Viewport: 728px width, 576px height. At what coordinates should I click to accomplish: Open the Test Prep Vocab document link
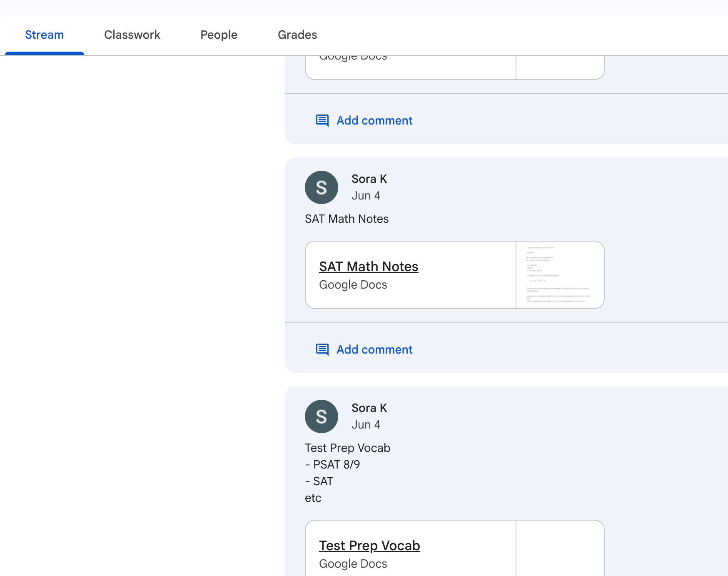coord(369,546)
